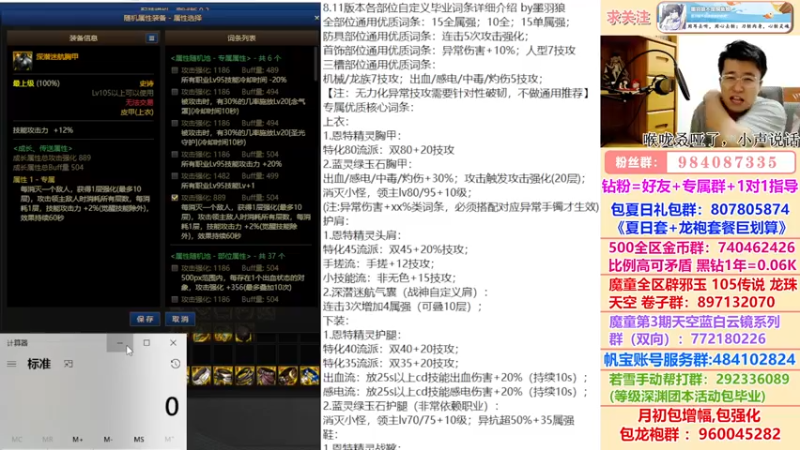800x450 pixels.
Task: Click the banner image next to 求关注
Action: click(x=724, y=17)
